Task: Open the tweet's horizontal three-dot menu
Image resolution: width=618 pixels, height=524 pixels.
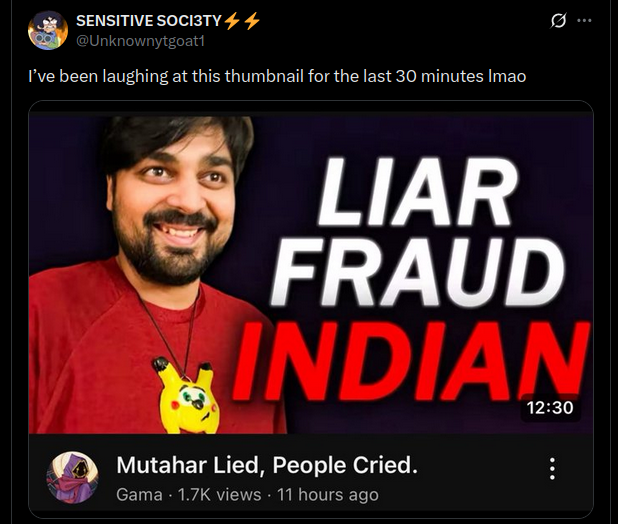Action: coord(584,20)
